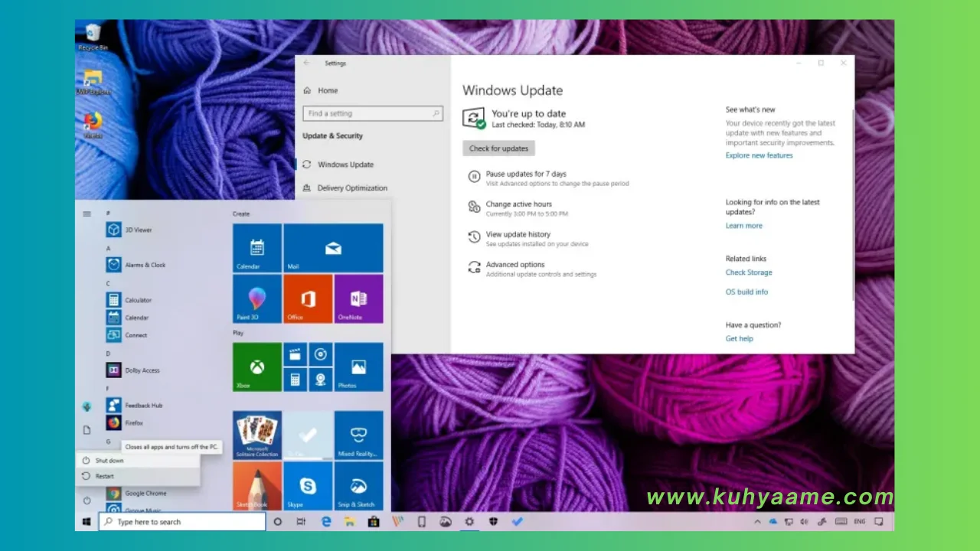The width and height of the screenshot is (980, 551).
Task: Click the Calendar tile under Create
Action: tap(257, 248)
